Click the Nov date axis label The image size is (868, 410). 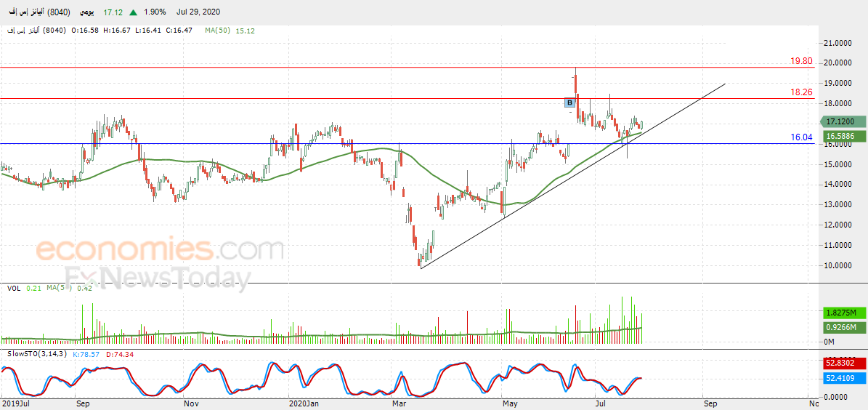pos(190,404)
